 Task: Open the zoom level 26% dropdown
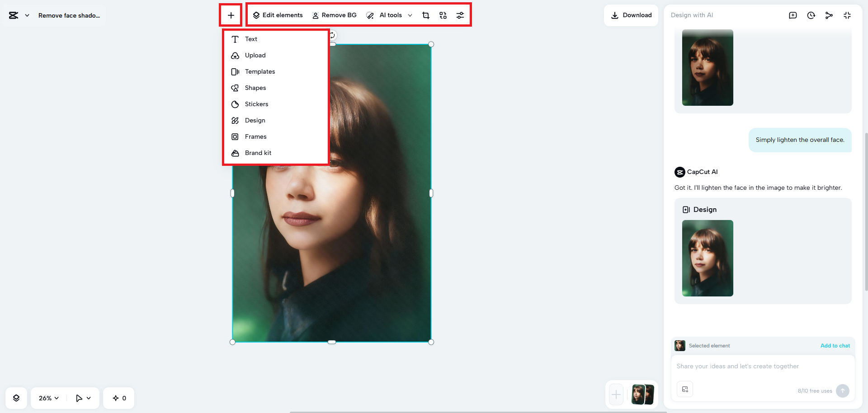coord(47,398)
